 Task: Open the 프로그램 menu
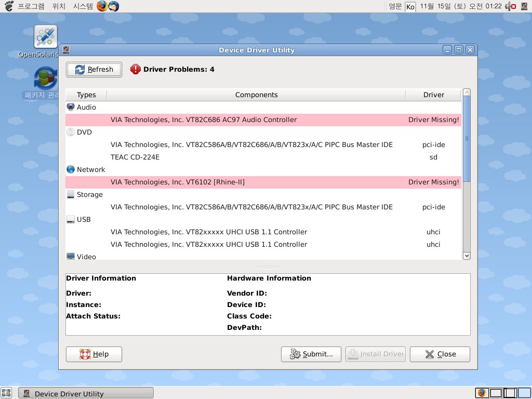pos(31,6)
